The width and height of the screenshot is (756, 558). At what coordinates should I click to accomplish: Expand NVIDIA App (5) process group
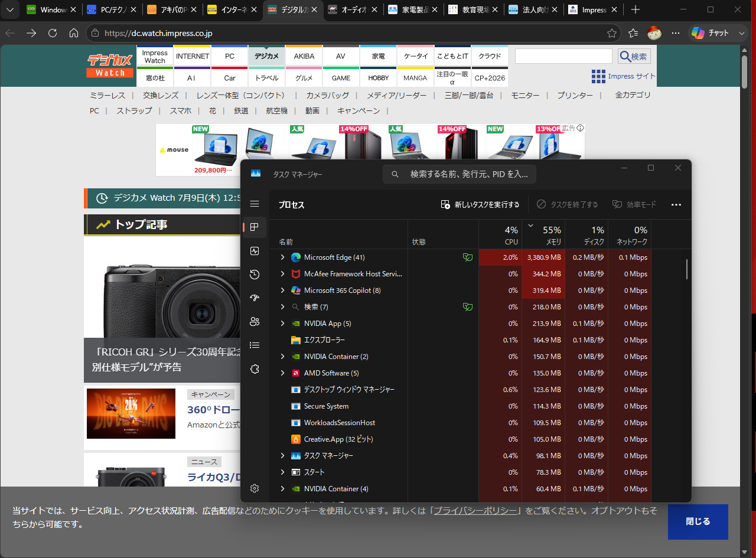[x=282, y=324]
